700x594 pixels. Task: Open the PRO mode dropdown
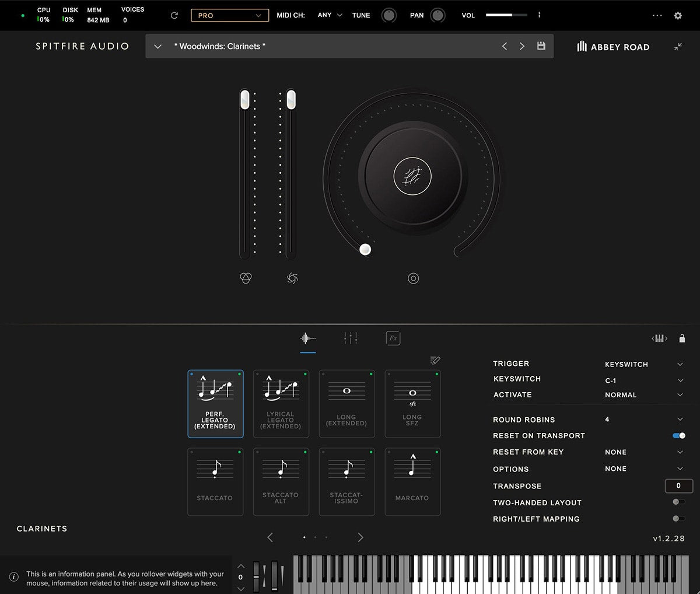tap(230, 16)
